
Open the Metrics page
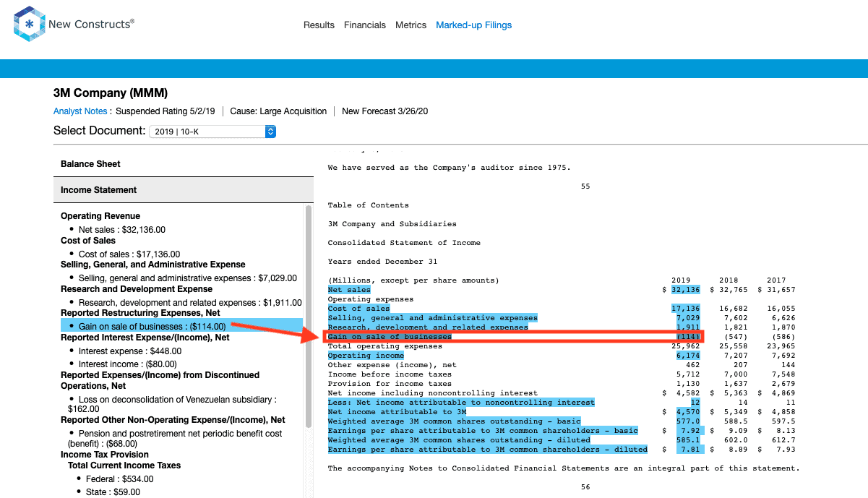[411, 25]
